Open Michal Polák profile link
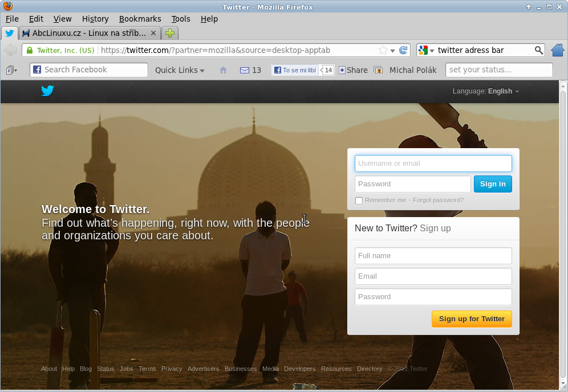Image resolution: width=568 pixels, height=392 pixels. tap(413, 70)
